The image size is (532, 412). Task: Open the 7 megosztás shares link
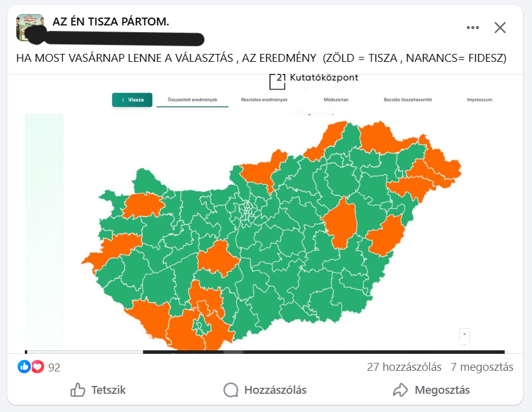(482, 367)
